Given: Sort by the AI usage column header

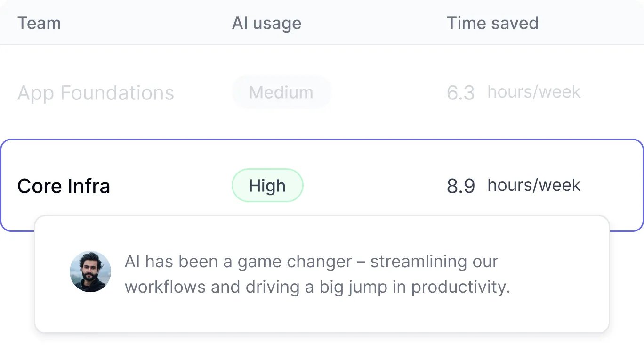Looking at the screenshot, I should click(x=266, y=23).
